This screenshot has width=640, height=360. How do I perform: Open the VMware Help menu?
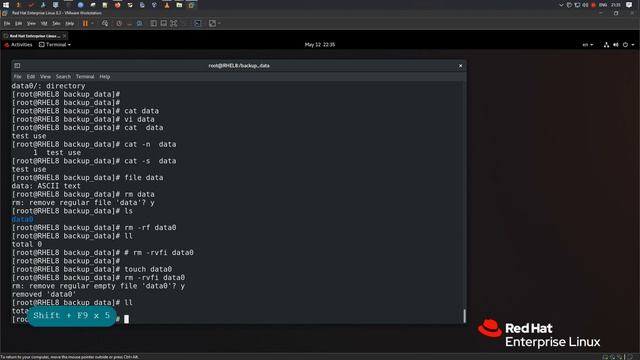tap(70, 24)
